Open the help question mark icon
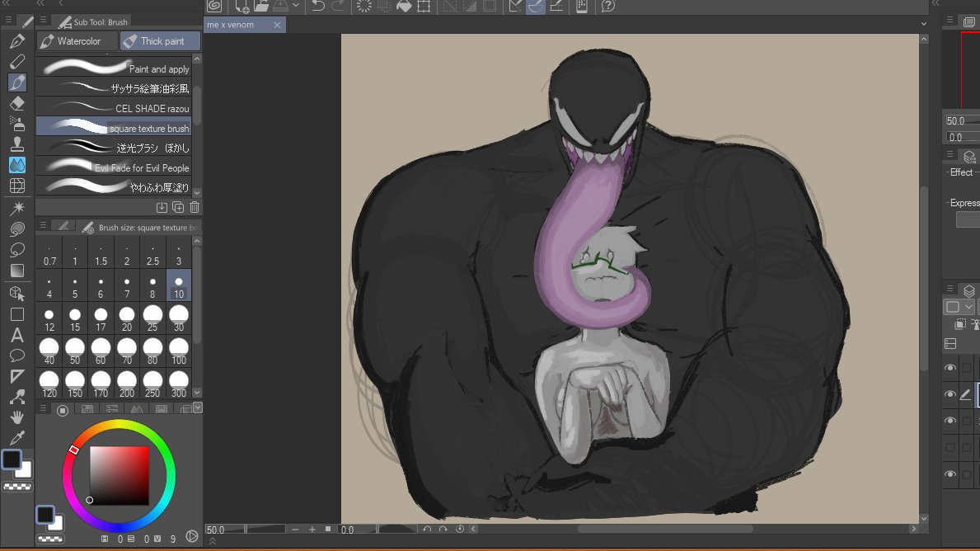 (607, 7)
